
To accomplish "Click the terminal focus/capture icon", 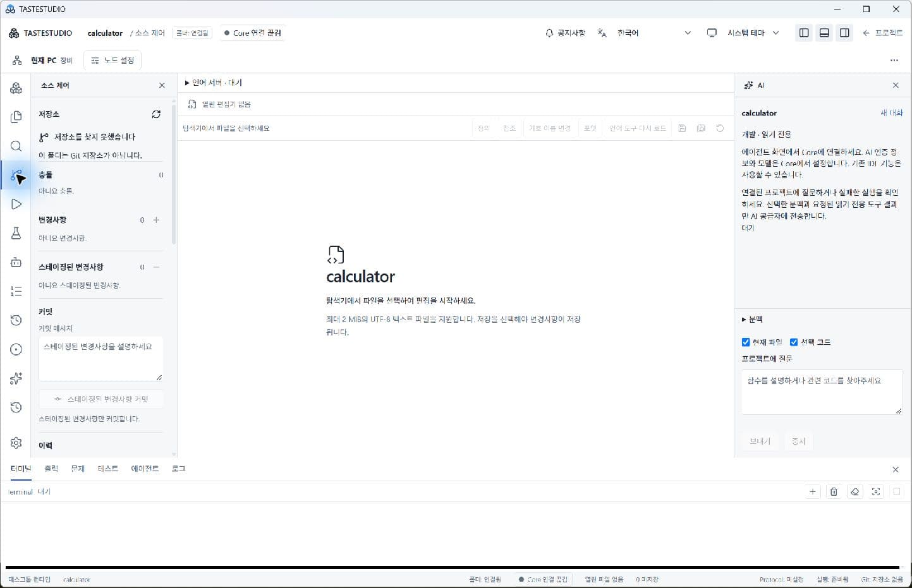I will pyautogui.click(x=875, y=491).
